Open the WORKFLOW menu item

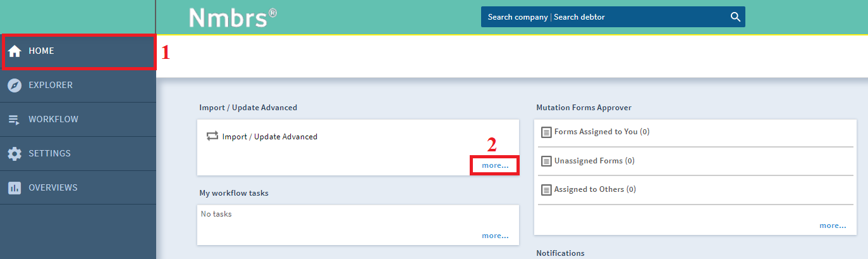click(x=78, y=120)
